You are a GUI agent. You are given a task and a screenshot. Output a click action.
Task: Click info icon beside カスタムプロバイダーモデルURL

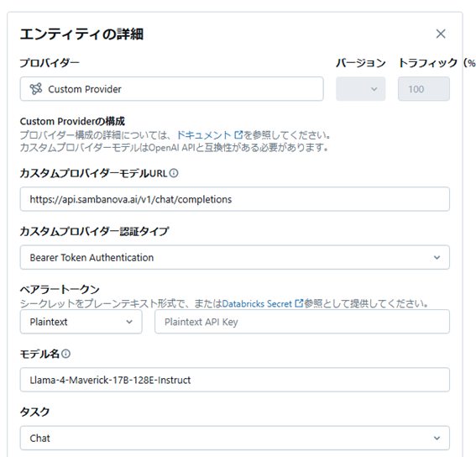[x=174, y=173]
